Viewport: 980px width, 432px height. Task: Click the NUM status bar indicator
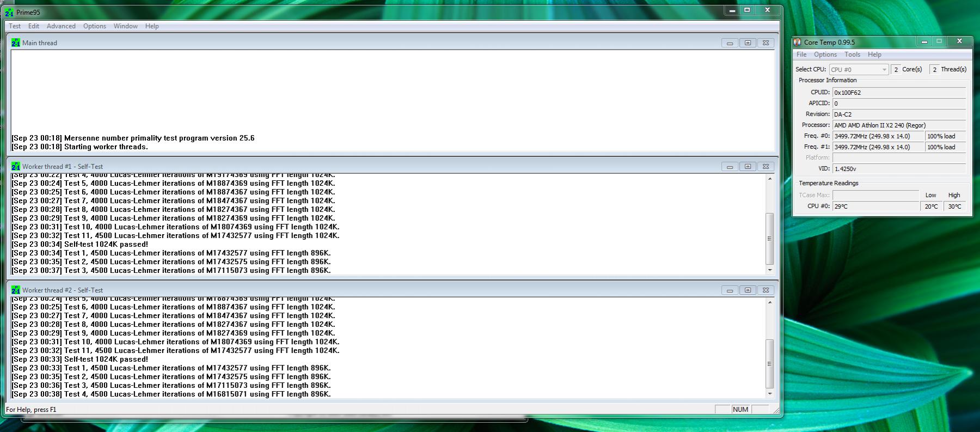740,410
